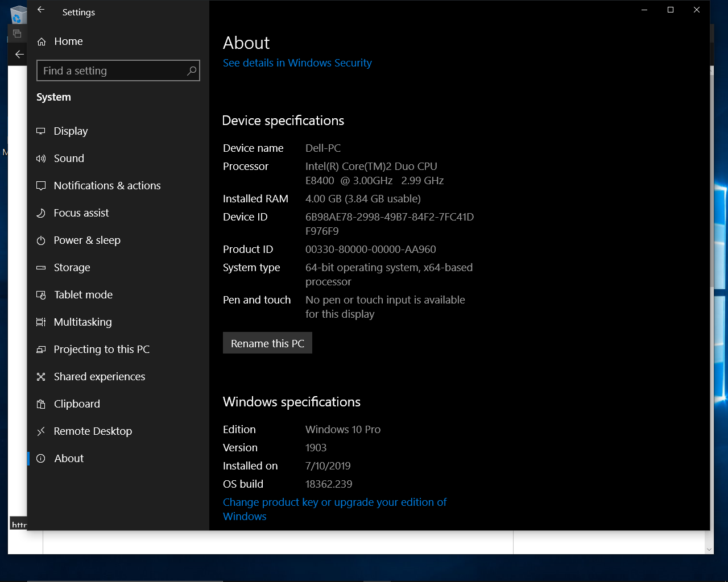The image size is (728, 582).
Task: Click the Rename this PC button
Action: pyautogui.click(x=267, y=343)
